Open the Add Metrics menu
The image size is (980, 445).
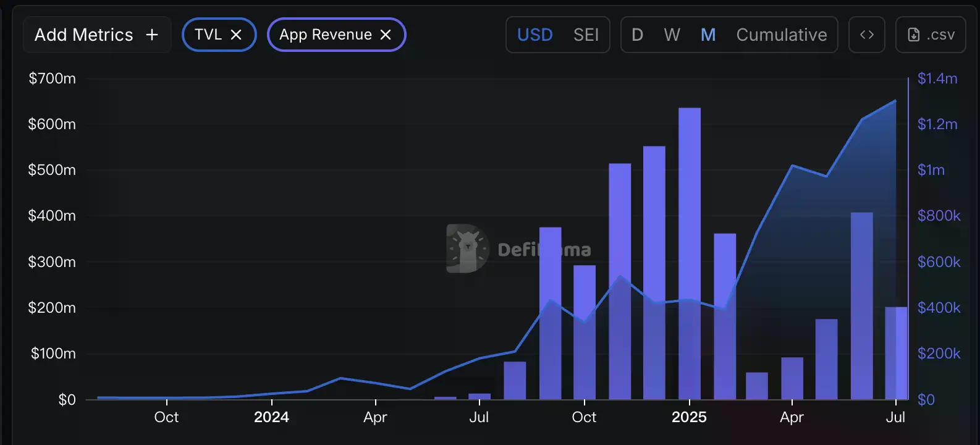pyautogui.click(x=96, y=35)
